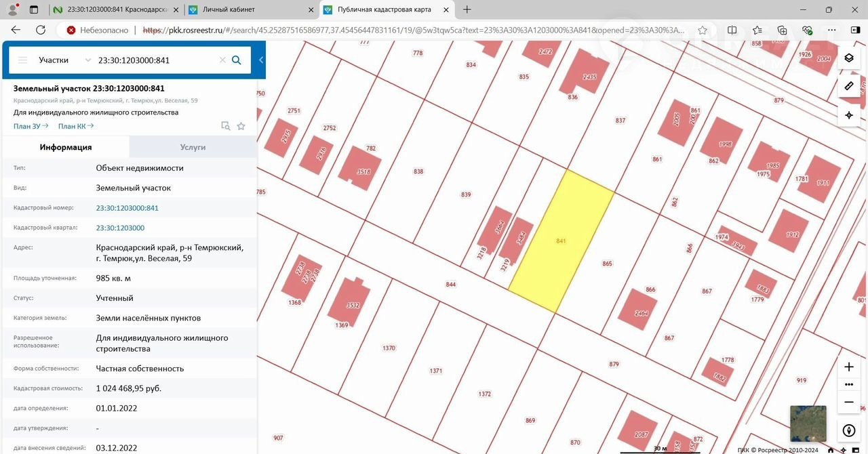Image resolution: width=868 pixels, height=454 pixels.
Task: Open the План ЗУ link
Action: (31, 126)
